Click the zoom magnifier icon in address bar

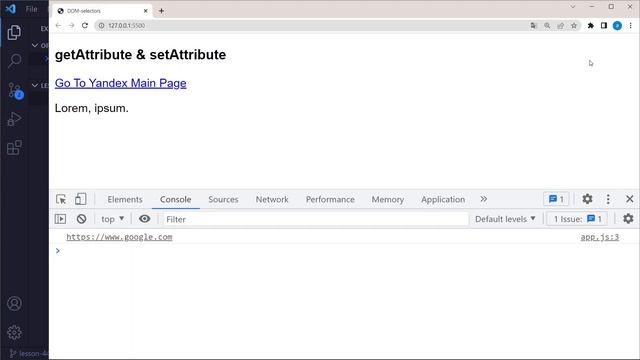547,25
